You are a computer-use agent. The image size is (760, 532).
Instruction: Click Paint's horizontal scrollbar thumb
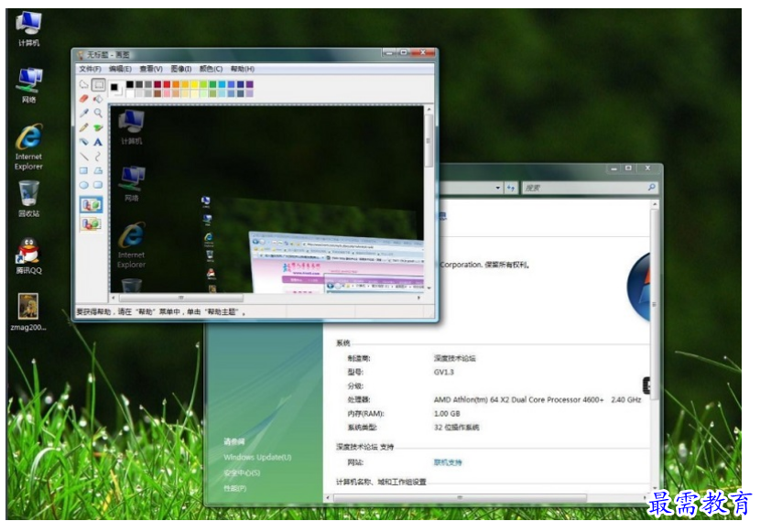180,298
